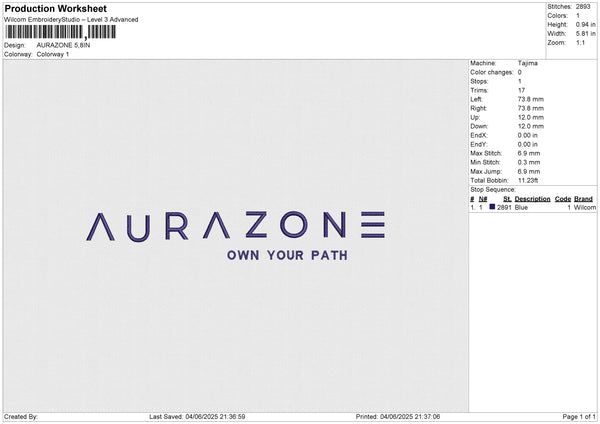
Task: Click the blue color swatch in the stop sequence
Action: 492,207
